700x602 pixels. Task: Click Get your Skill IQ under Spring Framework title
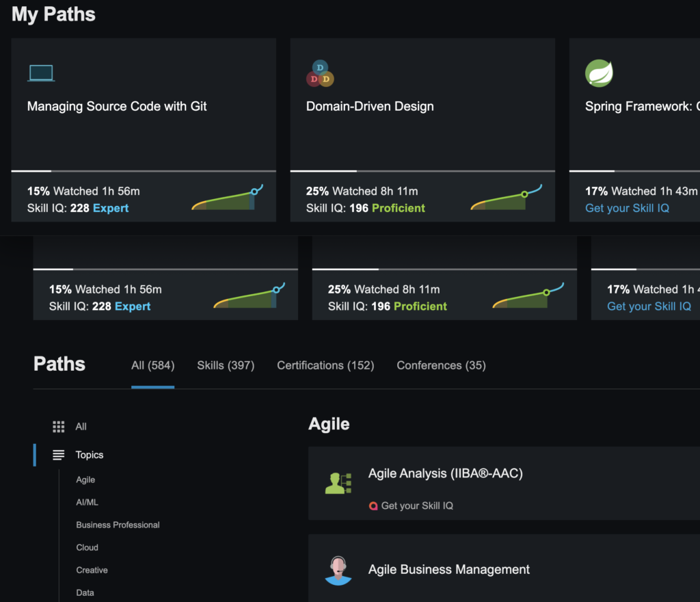click(x=627, y=208)
